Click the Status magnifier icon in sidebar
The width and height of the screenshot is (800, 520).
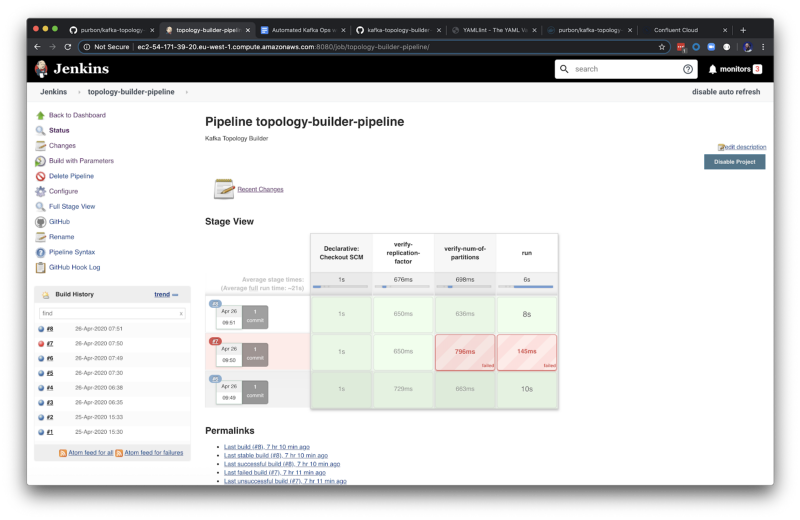pos(40,131)
